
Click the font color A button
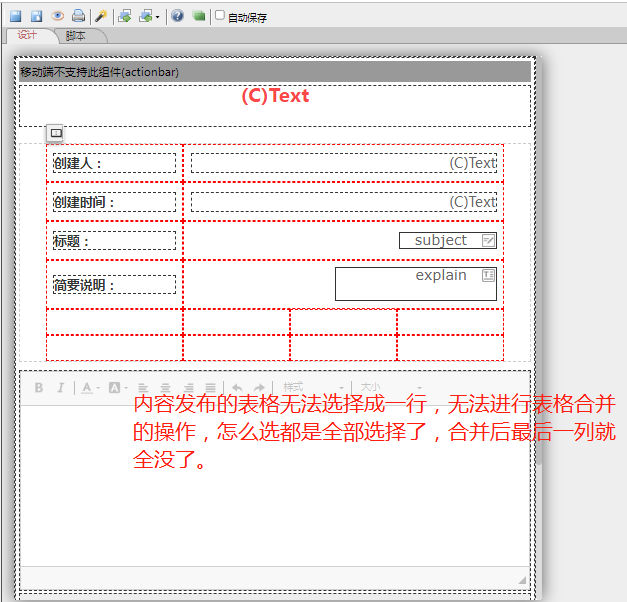click(x=87, y=388)
